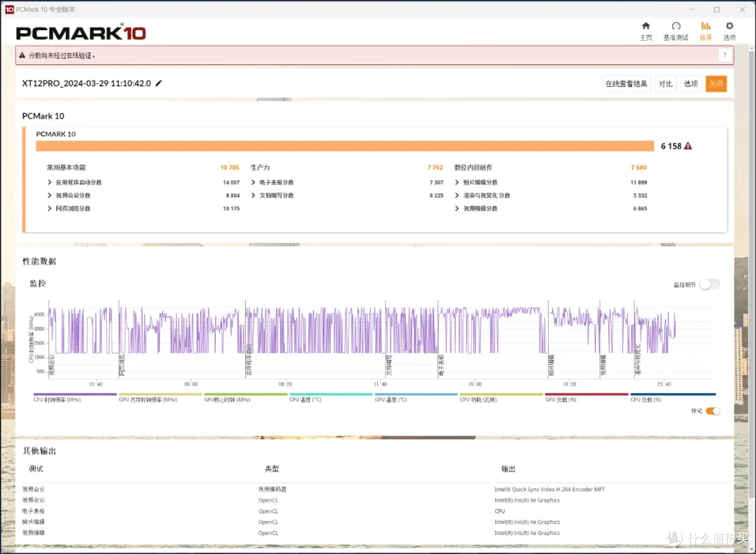Click the pencil icon to rename the result
The image size is (756, 554).
pyautogui.click(x=159, y=83)
